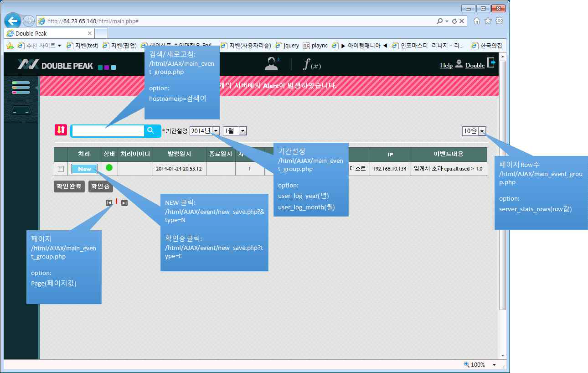Click the pink sort arrows icon

point(61,130)
